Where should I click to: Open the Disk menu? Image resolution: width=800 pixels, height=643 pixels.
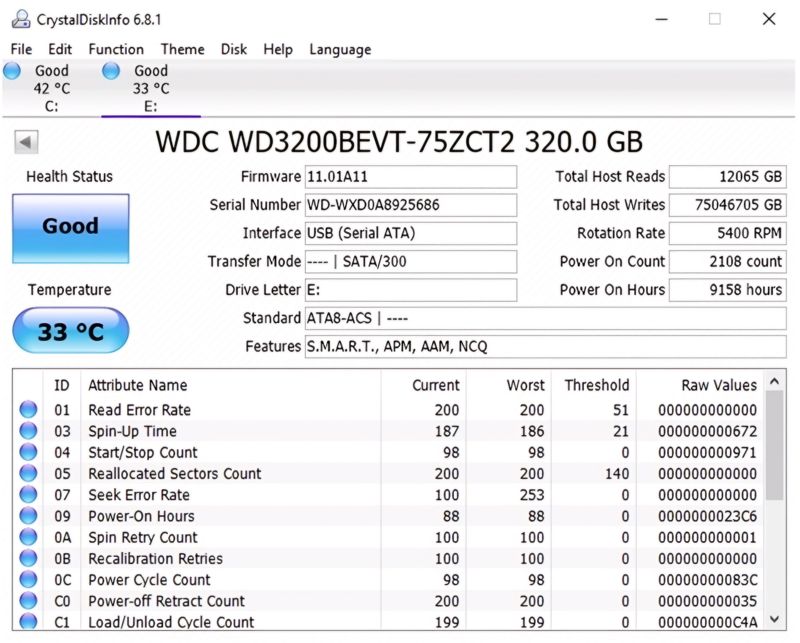coord(233,49)
